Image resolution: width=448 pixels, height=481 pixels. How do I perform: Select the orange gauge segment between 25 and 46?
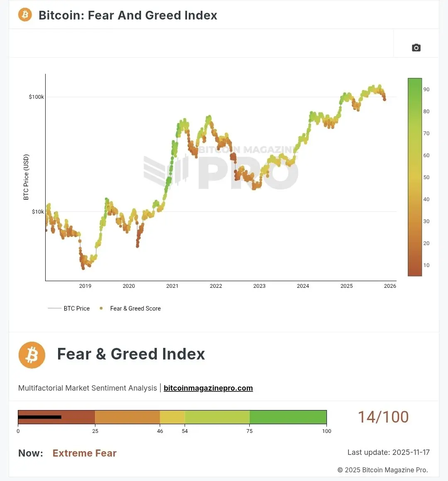click(127, 417)
